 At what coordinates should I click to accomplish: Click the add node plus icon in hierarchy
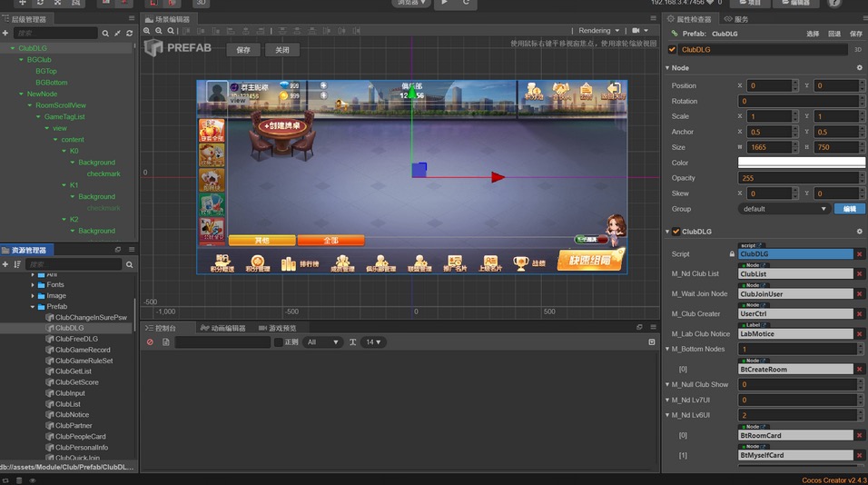coord(5,33)
